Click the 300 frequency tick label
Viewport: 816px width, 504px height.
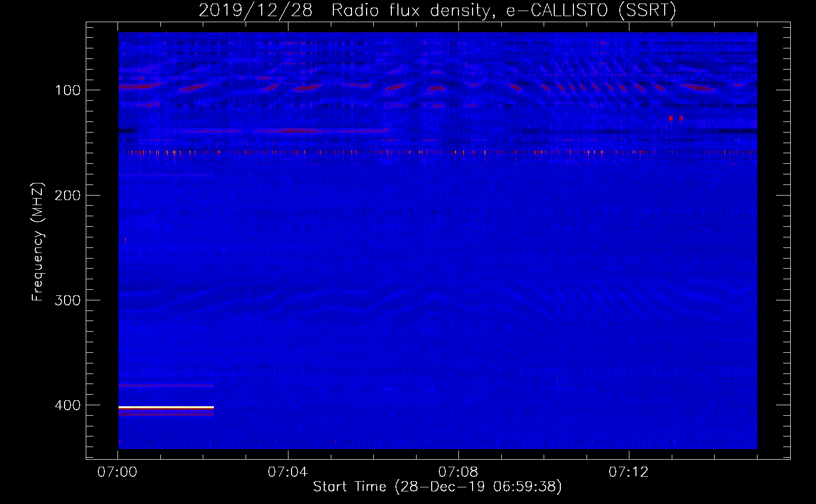coord(68,300)
